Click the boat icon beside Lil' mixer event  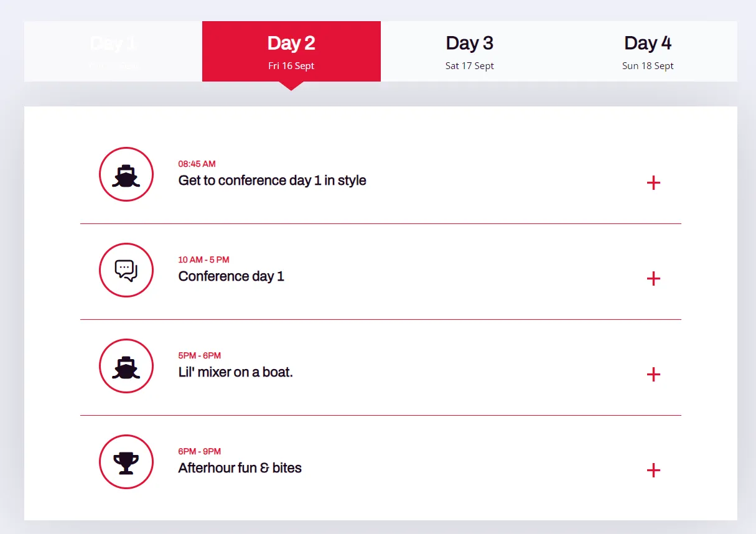pyautogui.click(x=126, y=366)
